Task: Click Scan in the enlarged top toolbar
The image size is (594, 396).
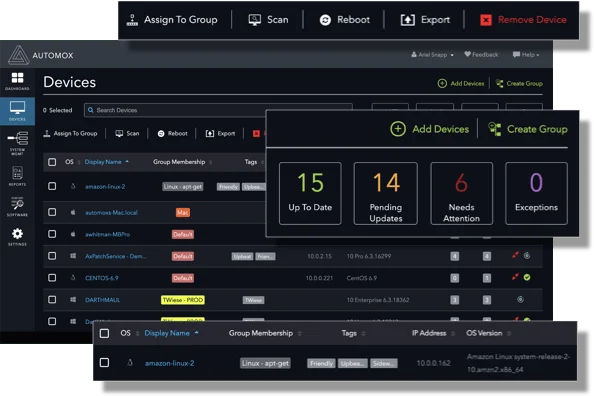Action: 269,20
